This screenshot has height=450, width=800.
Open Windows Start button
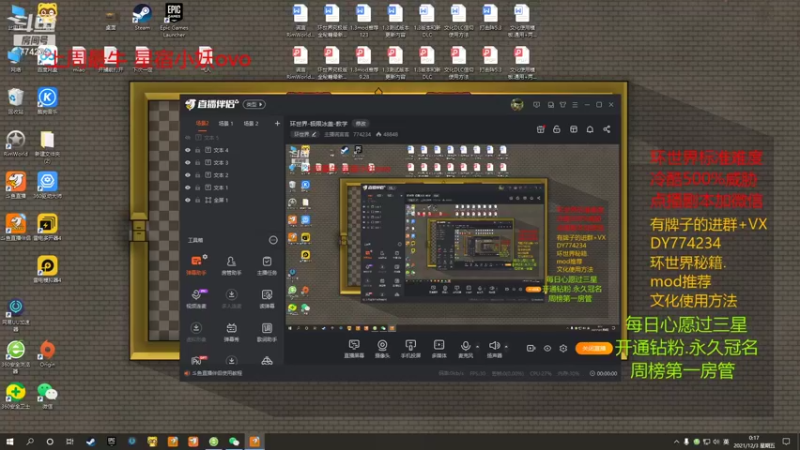tap(10, 441)
